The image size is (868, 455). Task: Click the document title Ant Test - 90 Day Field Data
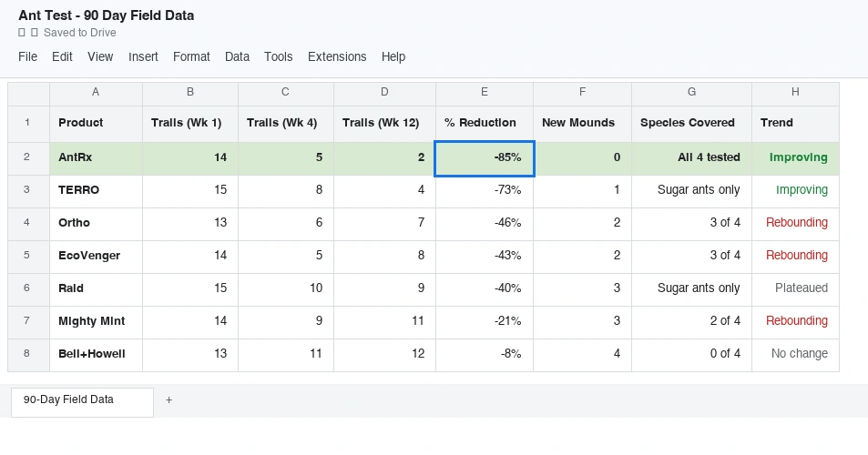point(106,15)
